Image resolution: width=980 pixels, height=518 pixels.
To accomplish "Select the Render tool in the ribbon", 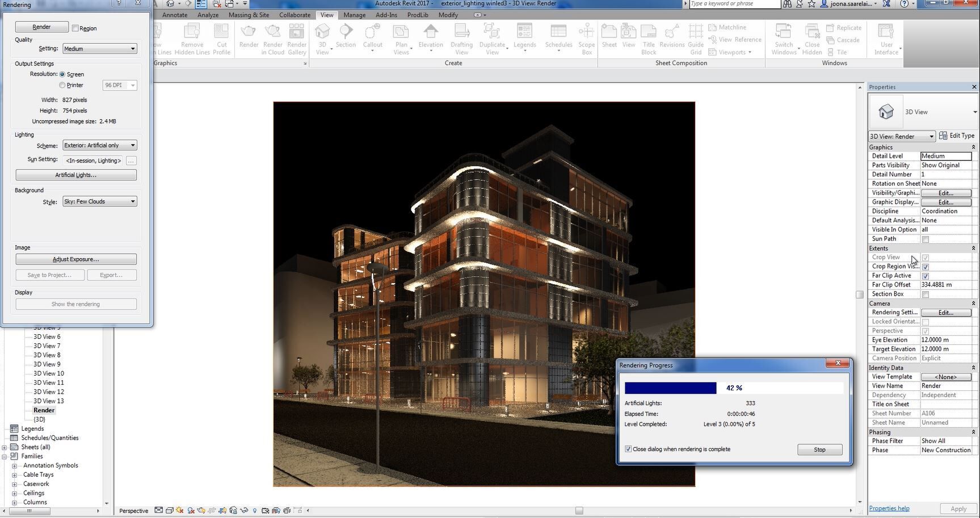I will [248, 37].
